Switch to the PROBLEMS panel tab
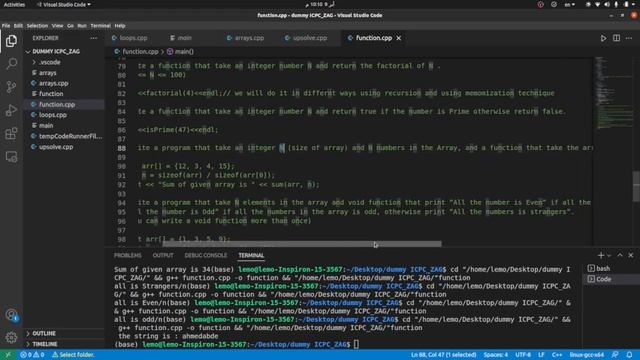The image size is (640, 360). 127,255
